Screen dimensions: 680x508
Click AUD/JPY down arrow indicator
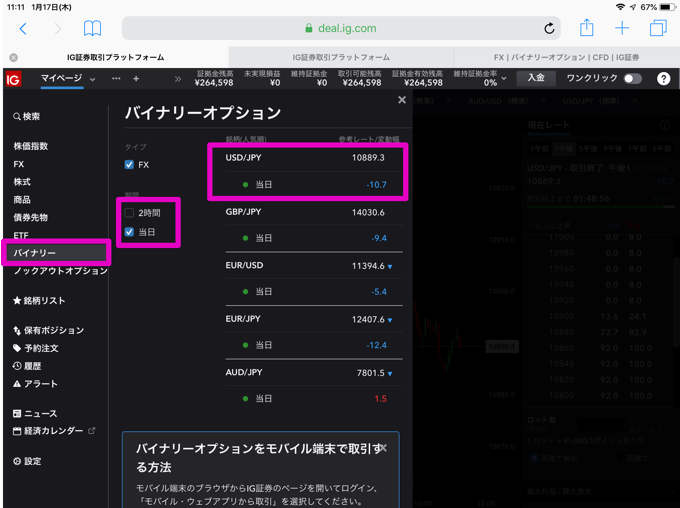pyautogui.click(x=390, y=374)
